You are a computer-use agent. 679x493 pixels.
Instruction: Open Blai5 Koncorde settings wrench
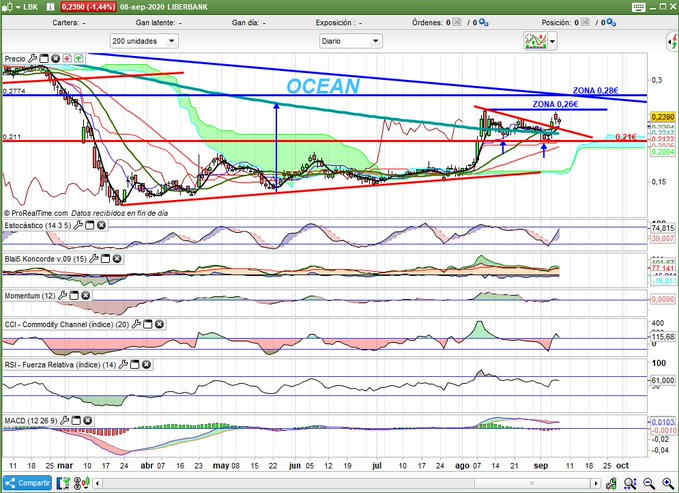[x=94, y=259]
